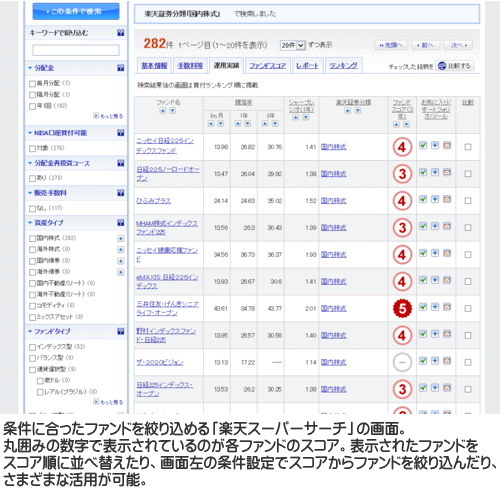500x495 pixels.
Task: Click fund score 5 badge for 三井住友・げんきシニアライフ
Action: coord(402,308)
